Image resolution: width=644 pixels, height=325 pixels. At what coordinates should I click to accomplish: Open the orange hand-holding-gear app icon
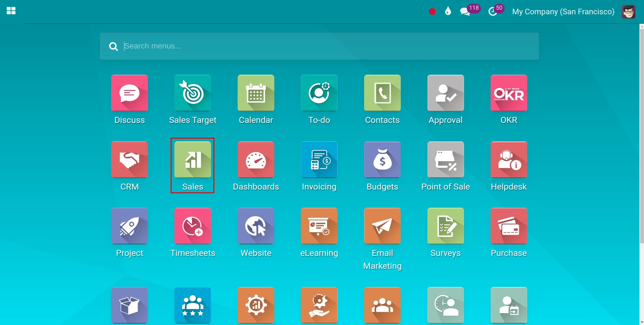[x=319, y=305]
